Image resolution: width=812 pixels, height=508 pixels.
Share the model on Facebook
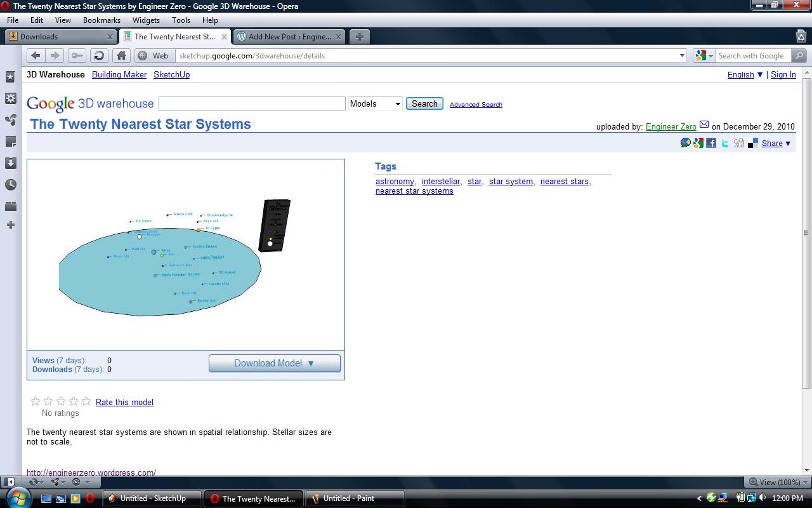point(711,144)
